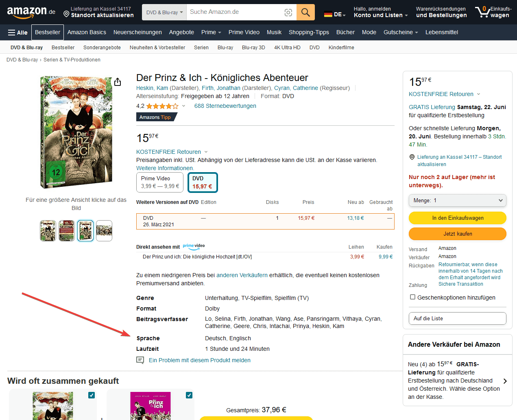
Task: Expand the Prime navigation dropdown
Action: (211, 33)
